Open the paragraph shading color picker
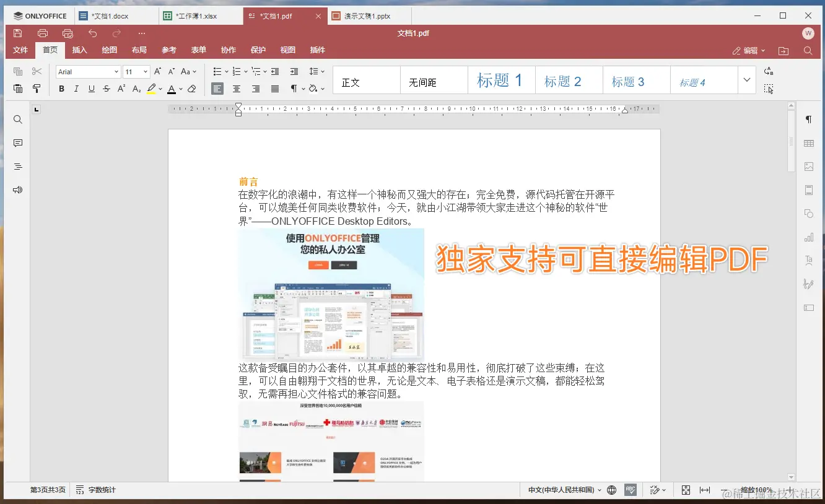The image size is (825, 504). click(323, 89)
